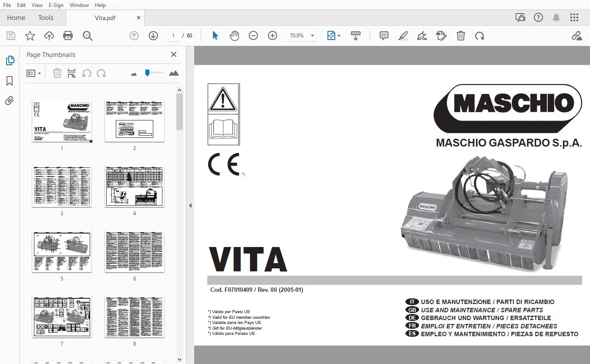The height and width of the screenshot is (364, 590).
Task: Open the Help menu
Action: click(100, 5)
